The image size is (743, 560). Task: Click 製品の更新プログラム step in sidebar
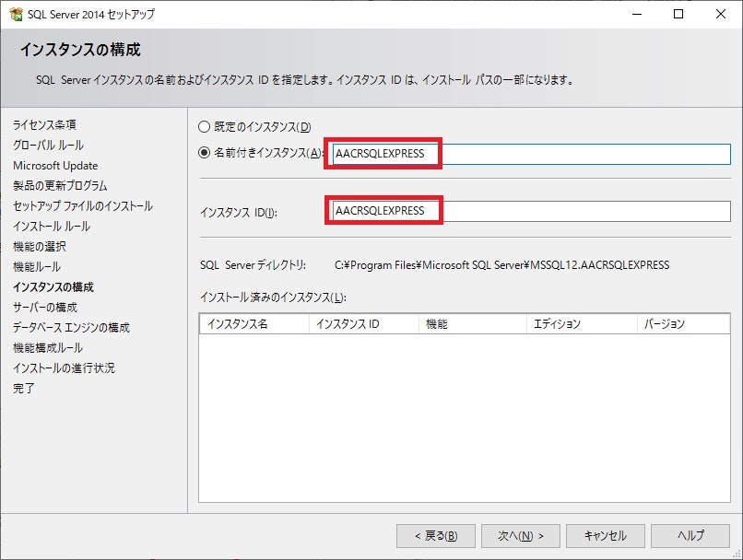[x=60, y=185]
